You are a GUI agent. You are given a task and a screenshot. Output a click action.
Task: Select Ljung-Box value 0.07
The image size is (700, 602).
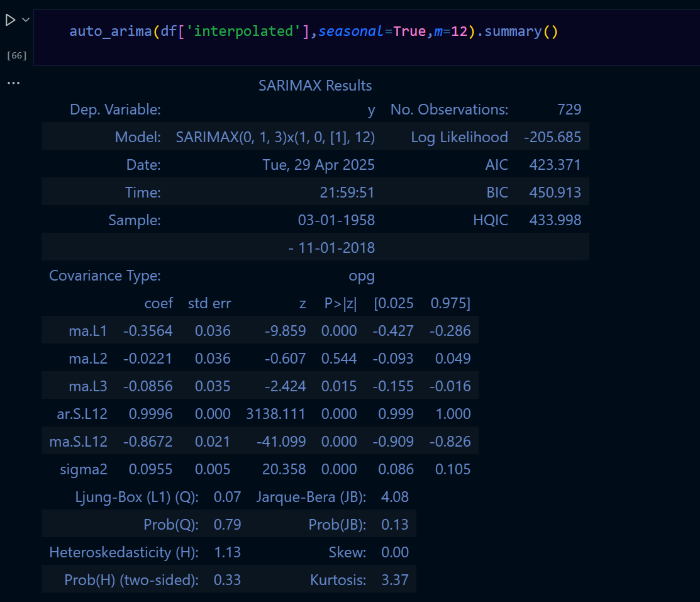tap(227, 497)
